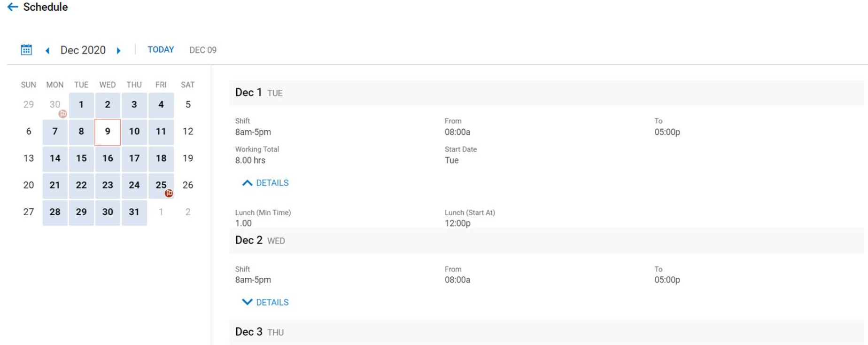Click the holiday flag icon under Nov 30
Viewport: 868px width, 345px height.
[x=62, y=114]
